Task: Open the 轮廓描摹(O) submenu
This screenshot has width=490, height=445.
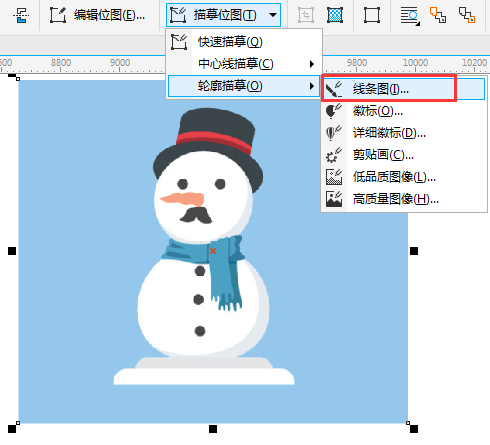Action: click(x=244, y=86)
